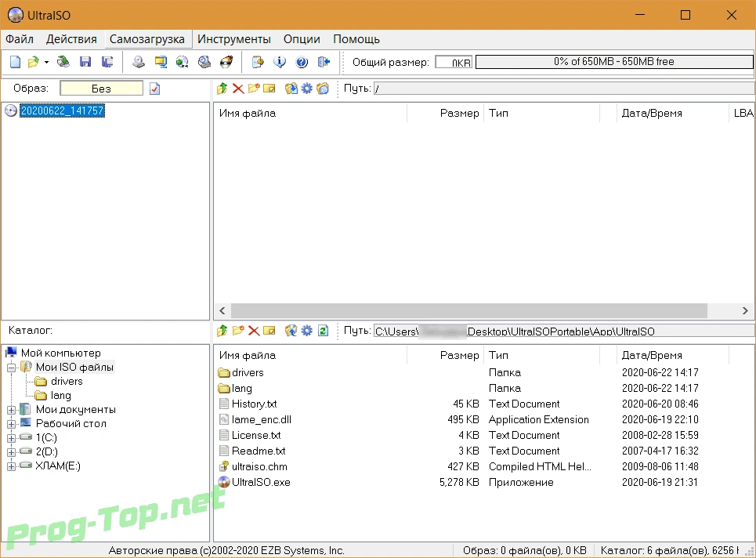Expand the 2(D:) drive node
Image resolution: width=756 pixels, height=558 pixels.
(x=12, y=452)
